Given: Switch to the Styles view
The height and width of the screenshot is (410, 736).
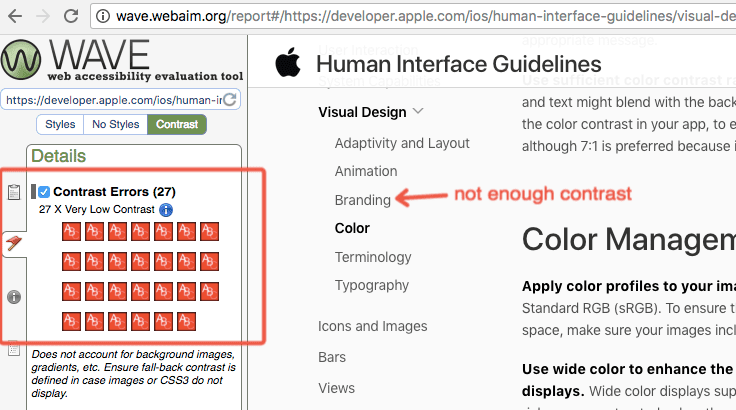Looking at the screenshot, I should coord(60,124).
